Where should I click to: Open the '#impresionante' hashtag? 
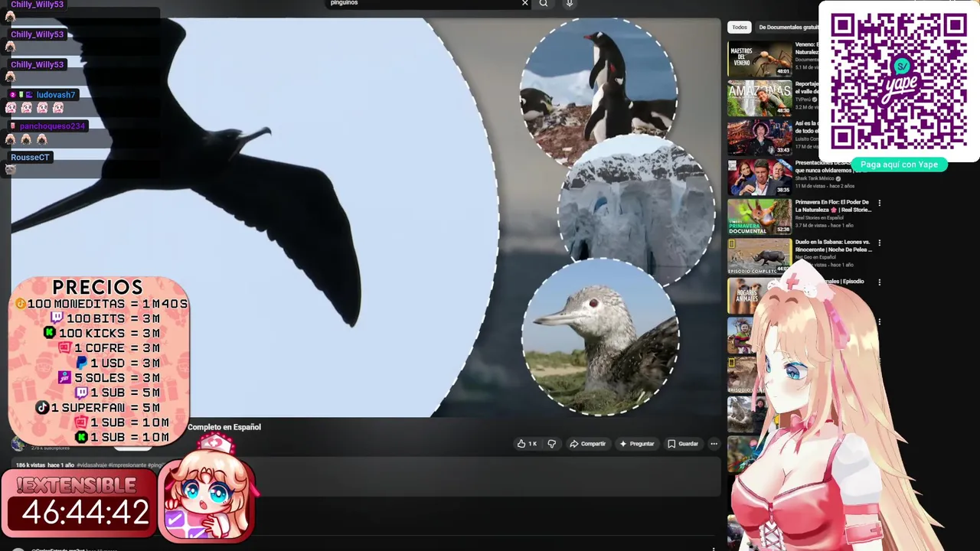127,465
